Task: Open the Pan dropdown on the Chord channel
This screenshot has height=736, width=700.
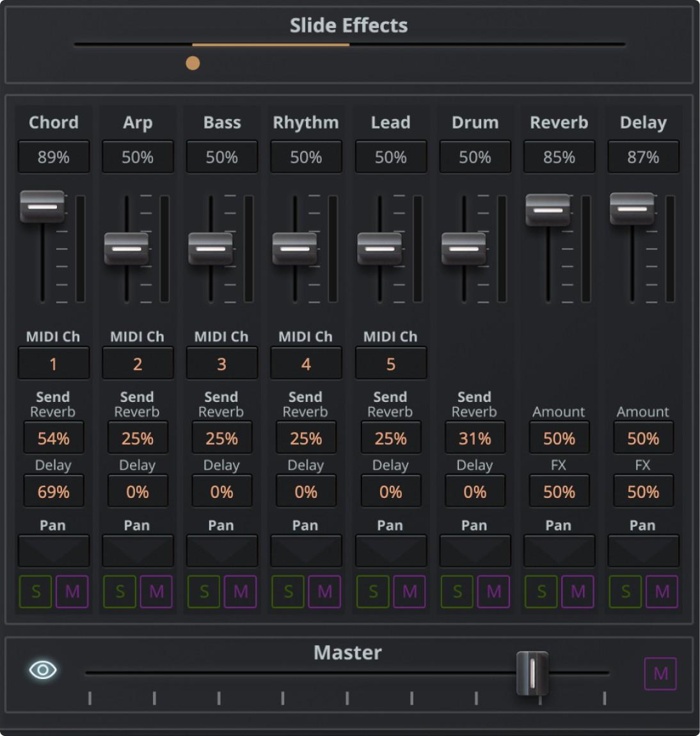Action: [54, 550]
